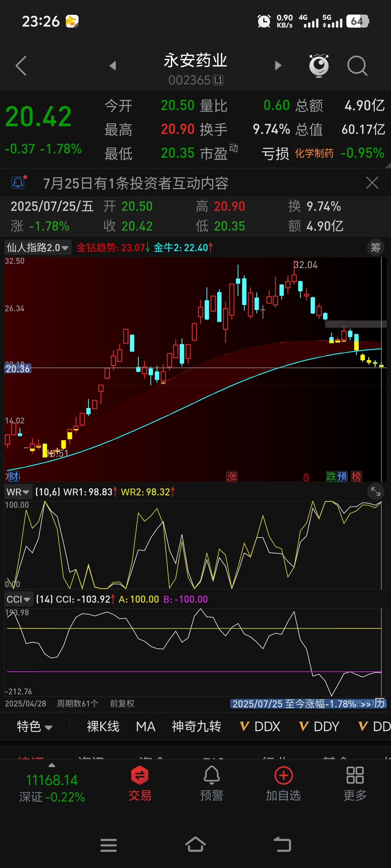The height and width of the screenshot is (868, 391).
Task: Open 更多 more grid
Action: click(x=355, y=783)
